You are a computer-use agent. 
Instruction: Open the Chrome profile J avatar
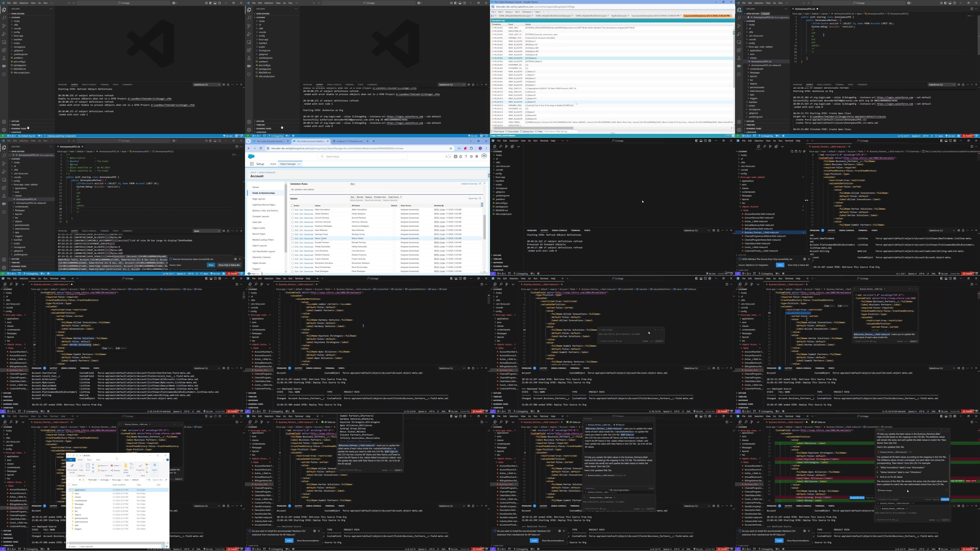click(481, 148)
